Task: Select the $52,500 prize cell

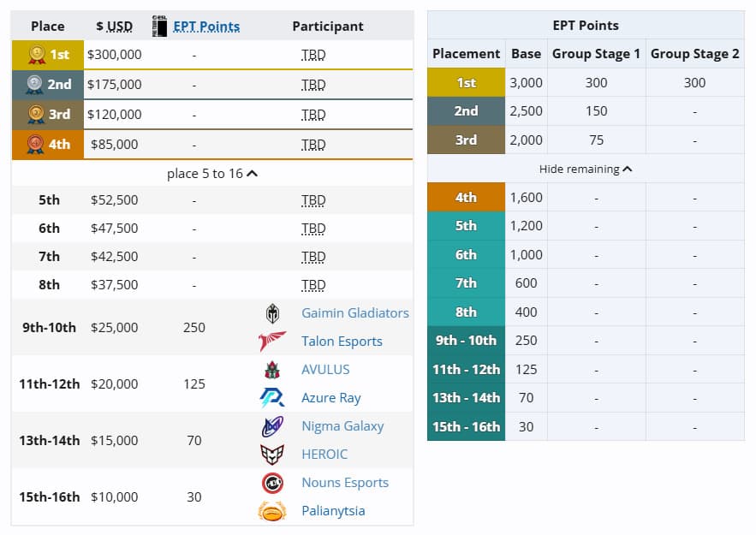Action: point(114,200)
